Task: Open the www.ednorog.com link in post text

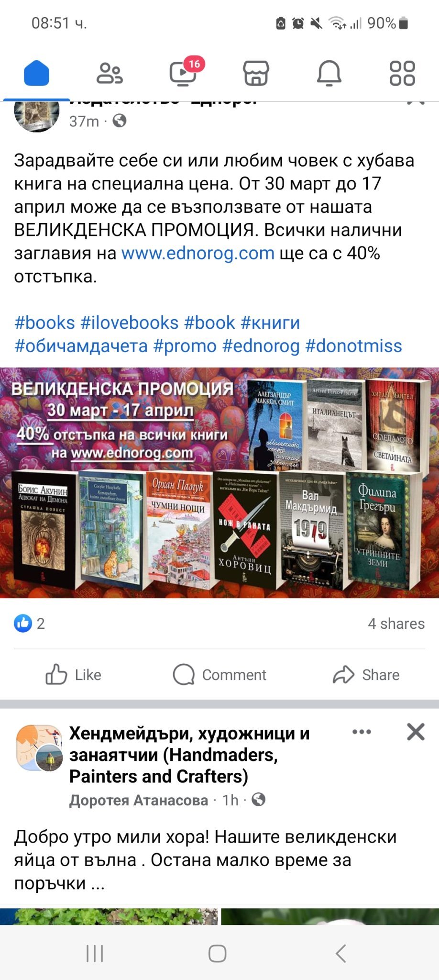Action: (198, 253)
